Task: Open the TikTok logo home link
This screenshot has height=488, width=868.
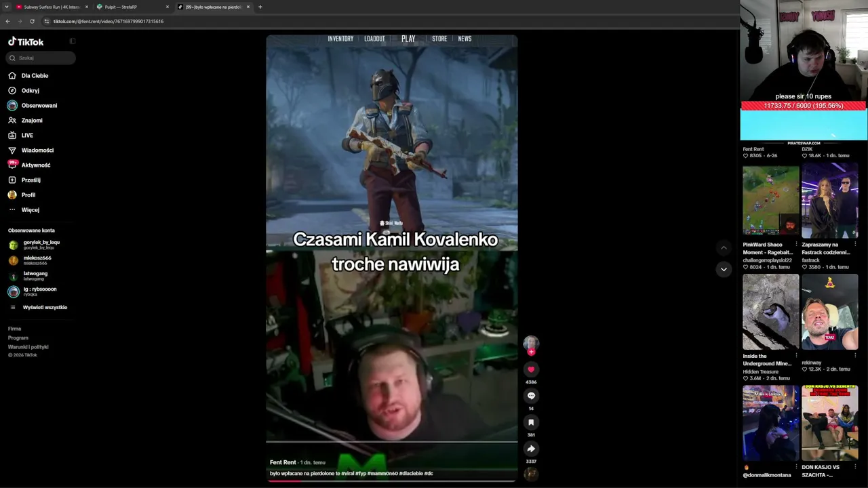Action: click(26, 41)
